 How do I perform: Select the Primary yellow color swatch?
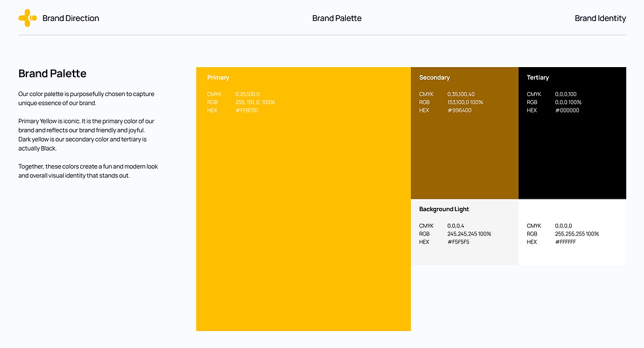pos(304,199)
